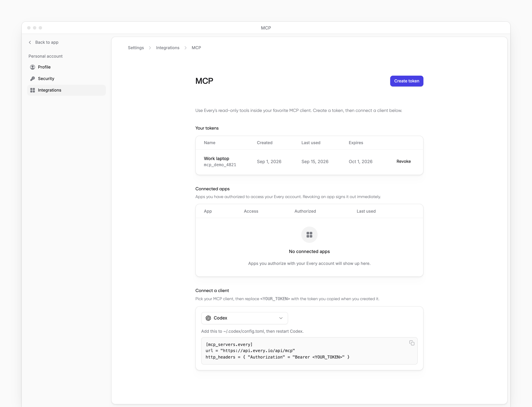The height and width of the screenshot is (407, 532).
Task: Click the Sep 15, 2026 last used date
Action: click(315, 162)
